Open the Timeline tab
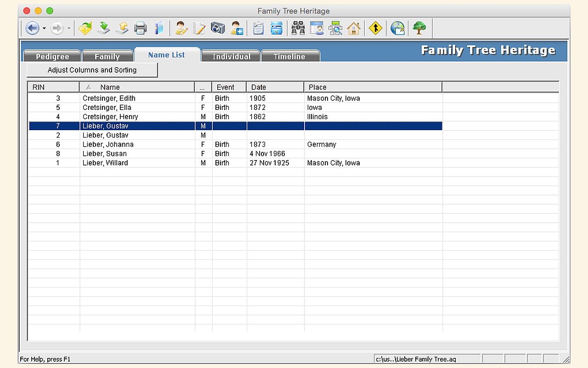 pos(289,56)
